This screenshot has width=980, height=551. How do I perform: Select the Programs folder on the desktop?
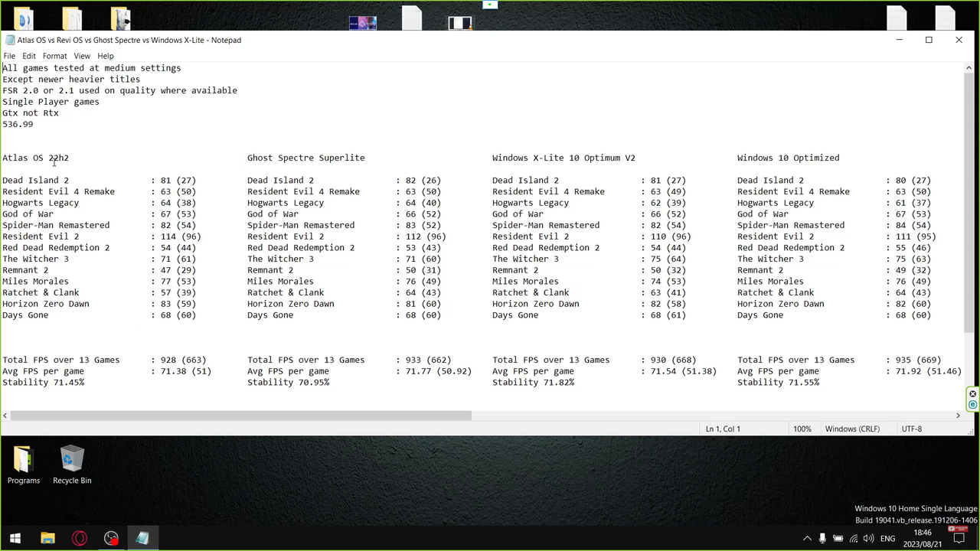[24, 465]
